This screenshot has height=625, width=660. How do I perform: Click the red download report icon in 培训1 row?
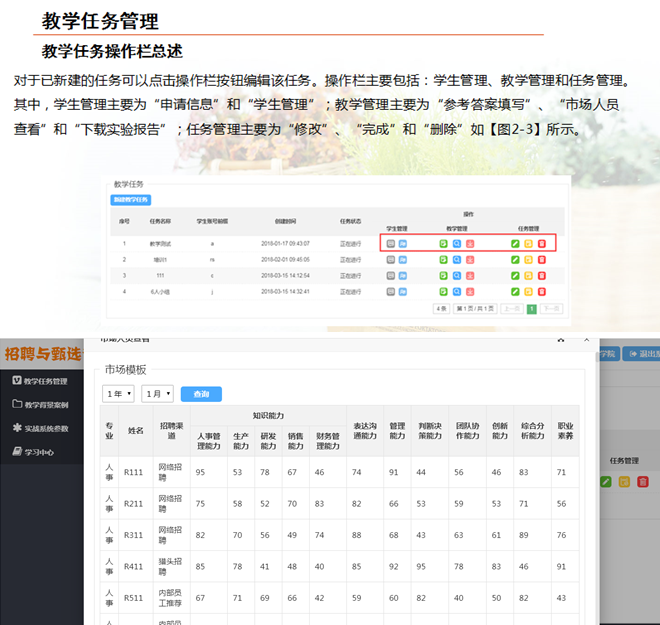coord(469,258)
